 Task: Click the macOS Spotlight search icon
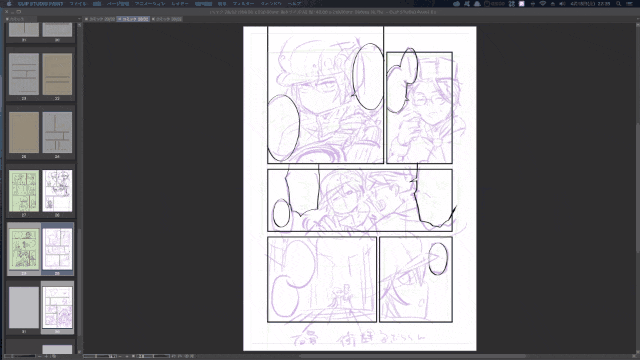(x=619, y=4)
